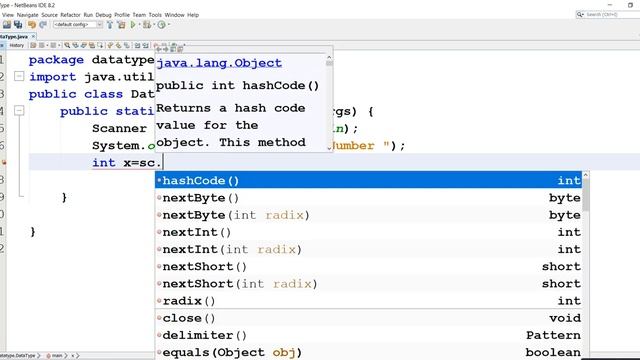This screenshot has height=360, width=640.
Task: Click the main breadcrumb in navigation bar
Action: [54, 356]
